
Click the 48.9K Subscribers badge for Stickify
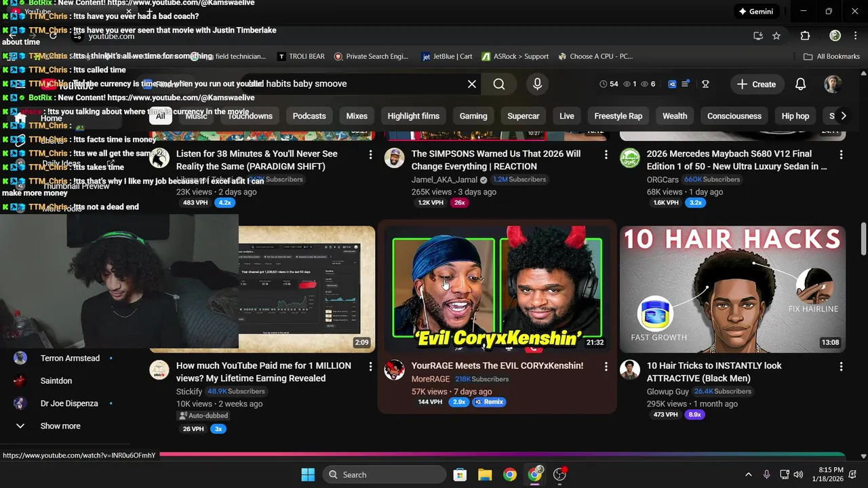pyautogui.click(x=237, y=391)
